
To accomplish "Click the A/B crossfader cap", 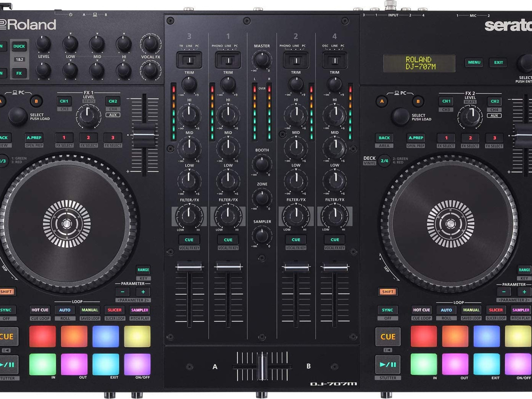I will pos(262,366).
